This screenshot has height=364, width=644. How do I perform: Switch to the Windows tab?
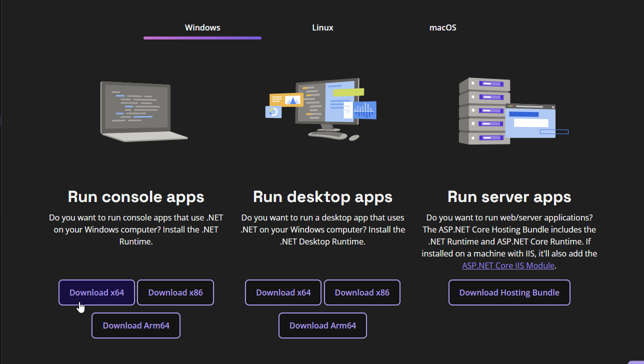202,27
